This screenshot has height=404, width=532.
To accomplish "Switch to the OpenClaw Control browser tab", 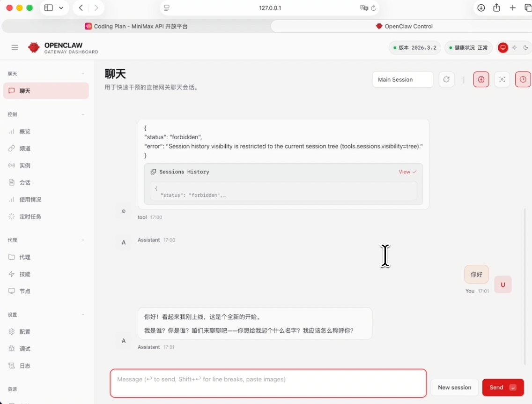I will 404,26.
